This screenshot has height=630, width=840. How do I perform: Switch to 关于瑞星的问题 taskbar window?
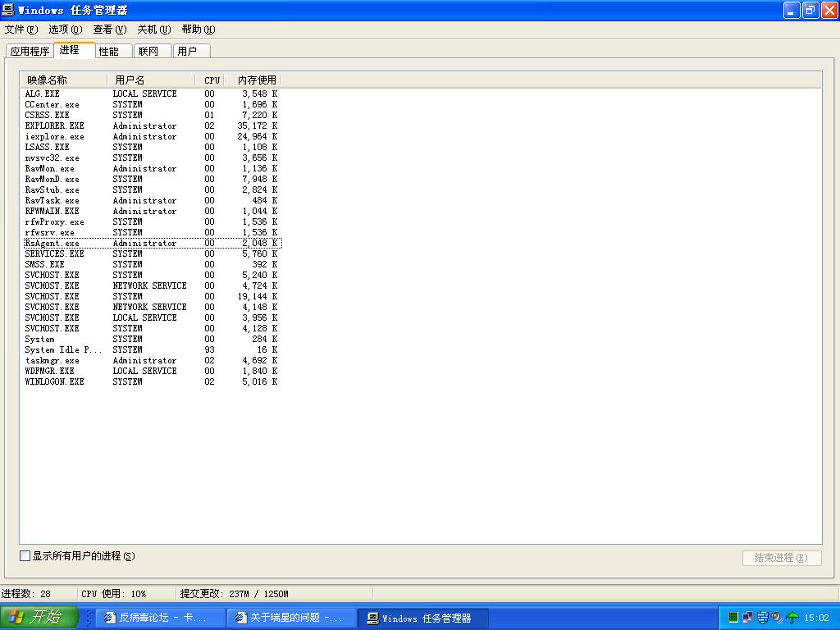tap(291, 618)
